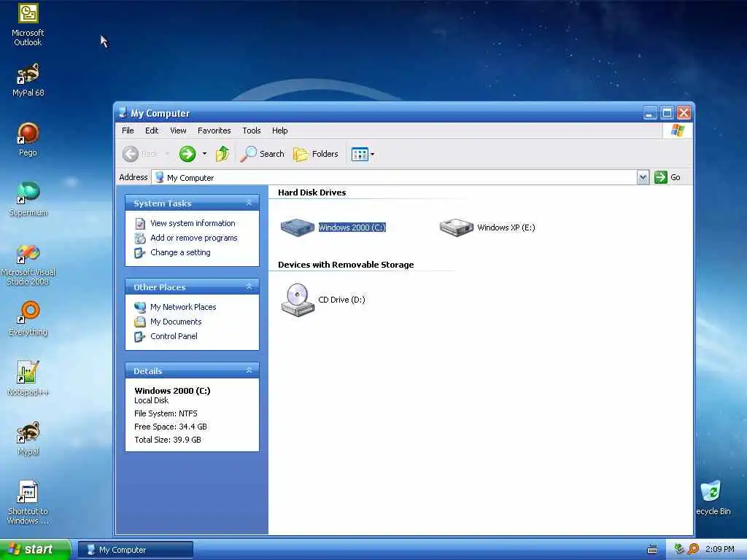Screen dimensions: 747x560
Task: Open the Views dropdown arrow
Action: point(373,154)
